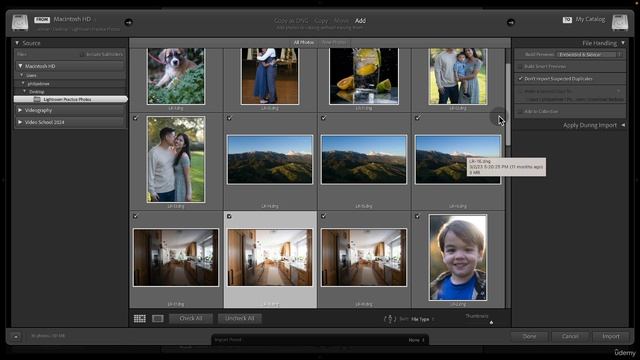Click the Check All button
Screen dimensions: 640x360
click(191, 318)
